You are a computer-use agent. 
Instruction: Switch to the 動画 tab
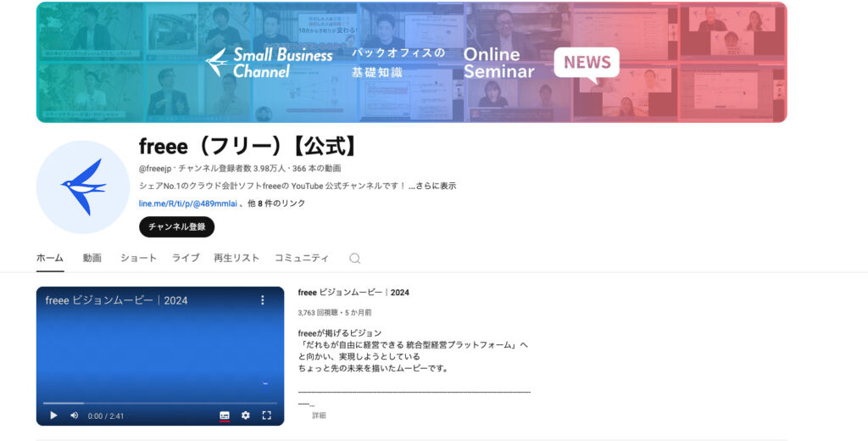(92, 258)
